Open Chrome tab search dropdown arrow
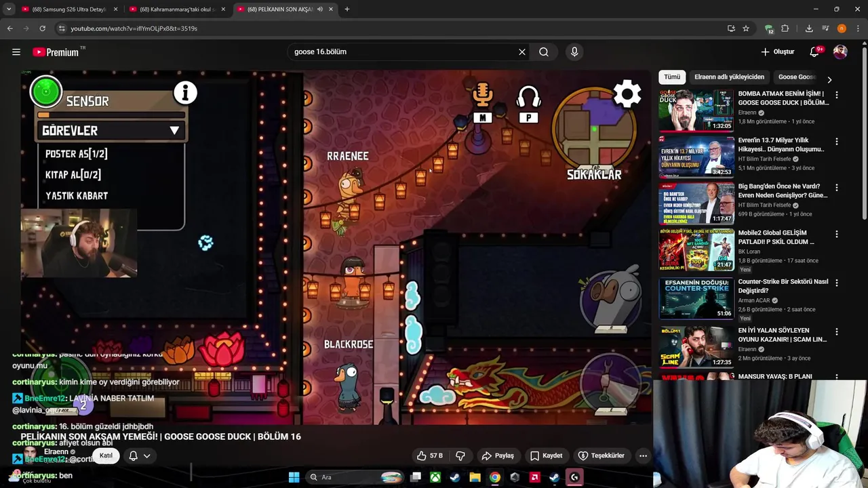The height and width of the screenshot is (488, 868). [9, 9]
